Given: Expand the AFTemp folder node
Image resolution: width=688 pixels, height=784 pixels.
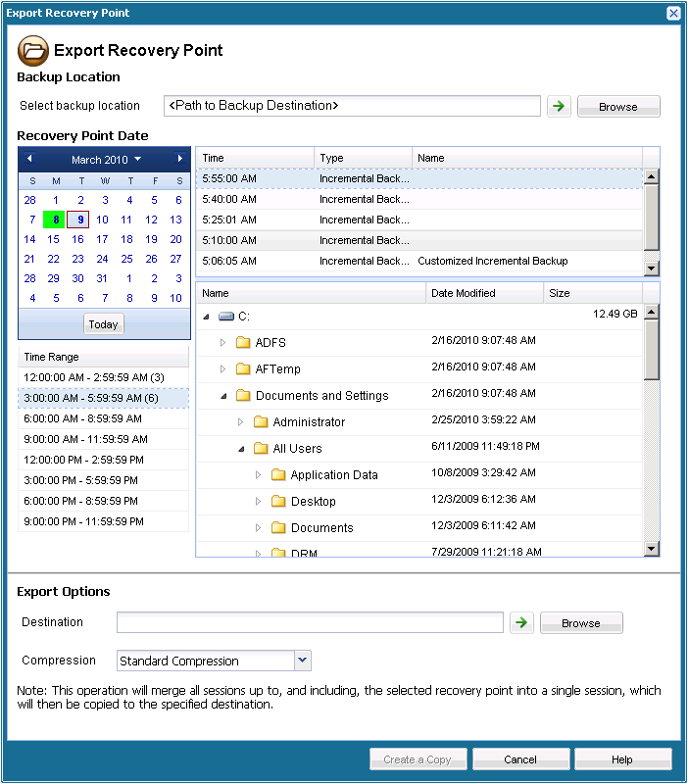Looking at the screenshot, I should click(222, 369).
